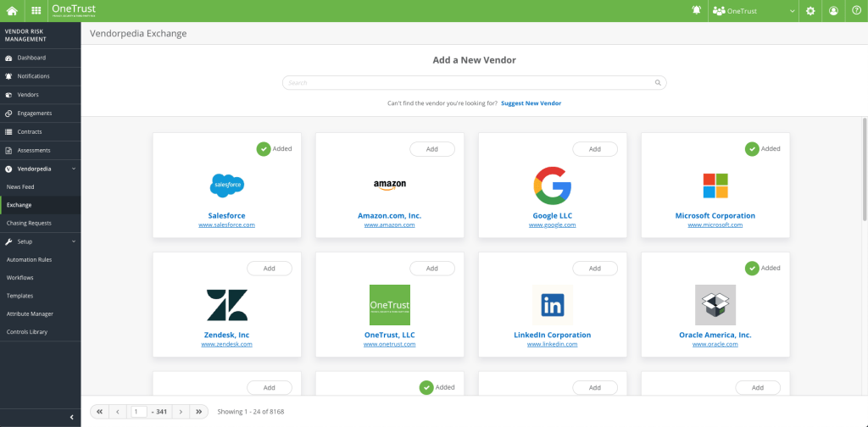Screen dimensions: 868x427
Task: Go to the previous page
Action: (117, 412)
